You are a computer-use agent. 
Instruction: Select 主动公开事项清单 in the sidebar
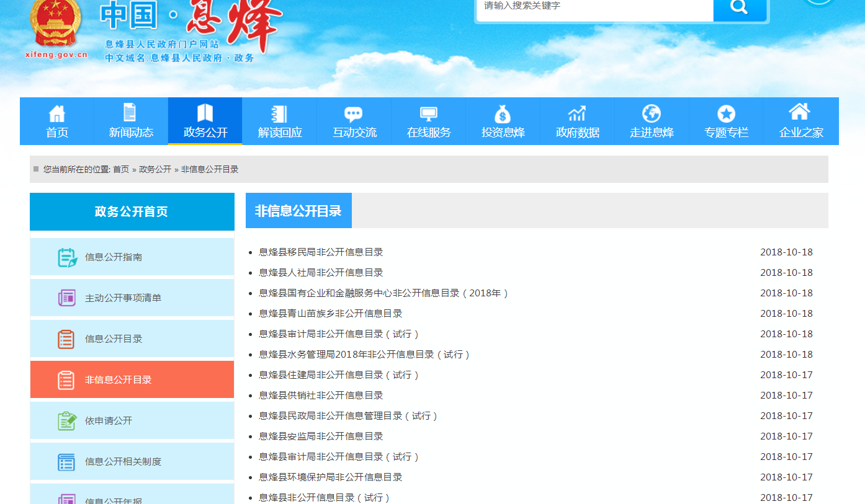(x=123, y=298)
